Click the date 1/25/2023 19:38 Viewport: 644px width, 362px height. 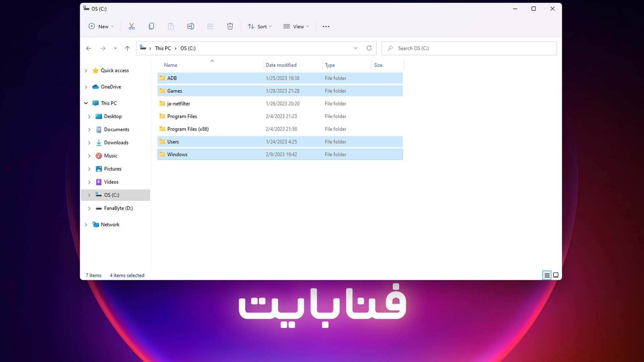point(282,78)
